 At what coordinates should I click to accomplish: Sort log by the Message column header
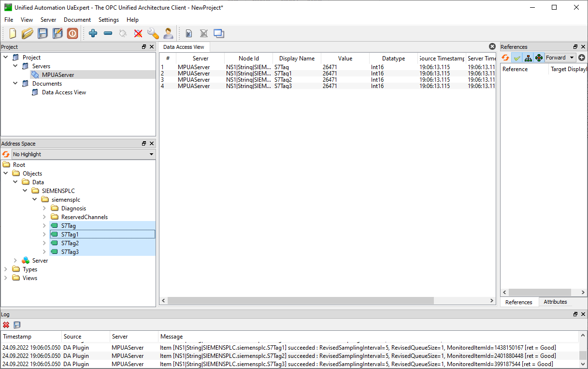(368, 337)
